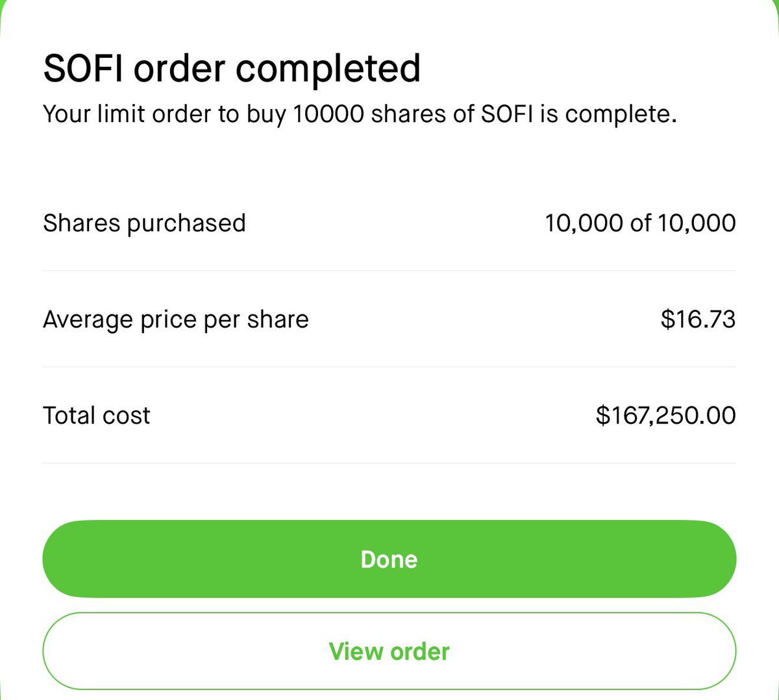Click the '10,000 of 10,000' value
Screen dimensions: 779x700
(640, 223)
